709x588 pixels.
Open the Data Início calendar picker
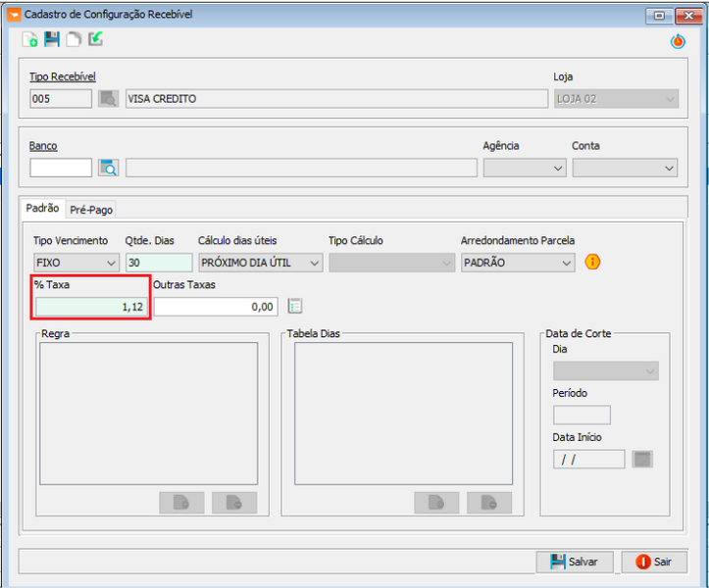coord(642,459)
